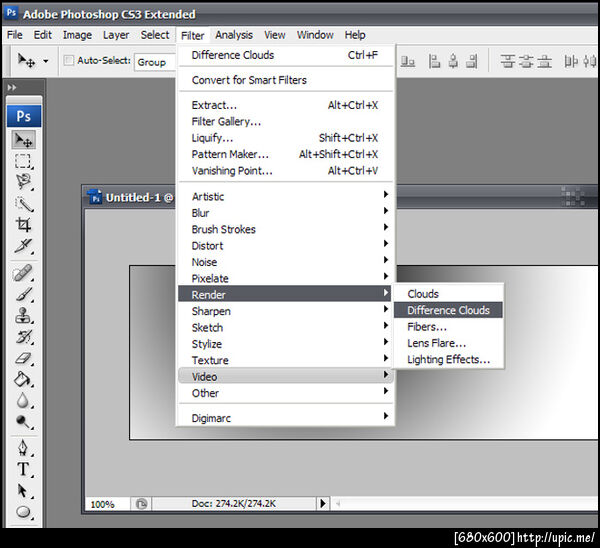Image resolution: width=600 pixels, height=548 pixels.
Task: Open the Analysis menu
Action: (x=234, y=35)
